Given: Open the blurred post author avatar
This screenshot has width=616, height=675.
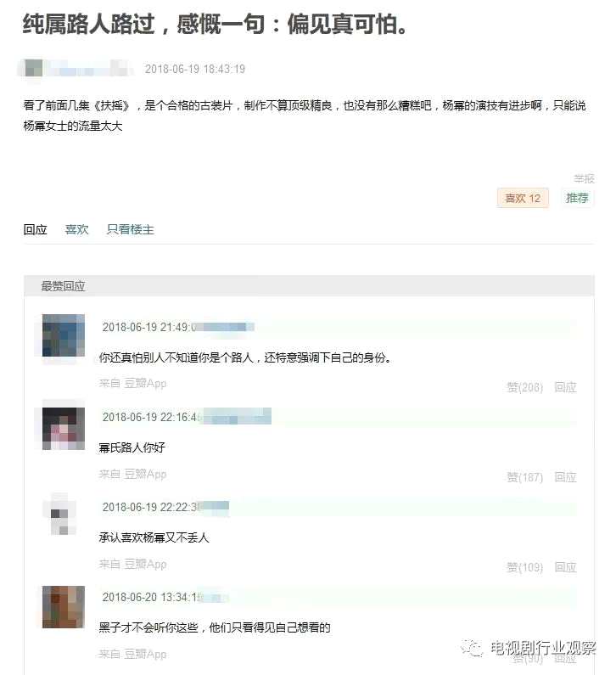Looking at the screenshot, I should click(33, 68).
